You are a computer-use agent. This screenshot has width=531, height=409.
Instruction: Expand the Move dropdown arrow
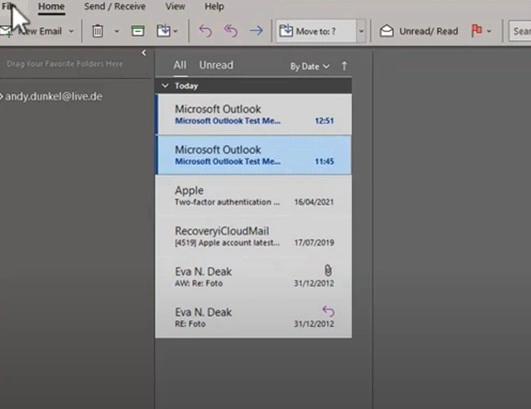pyautogui.click(x=175, y=31)
